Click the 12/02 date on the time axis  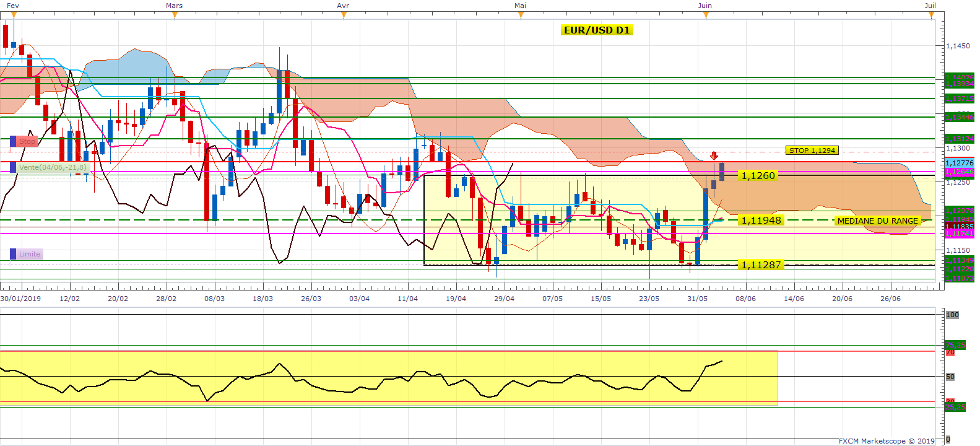69,299
